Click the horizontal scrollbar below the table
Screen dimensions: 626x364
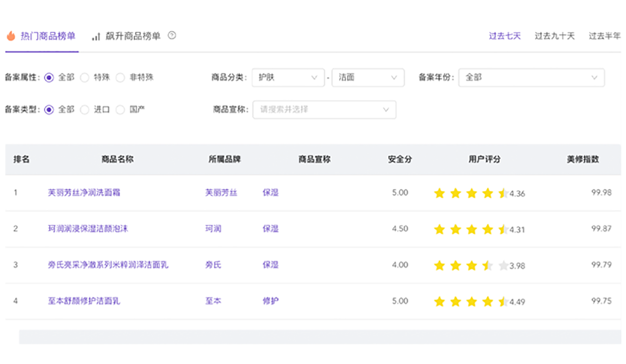[x=319, y=337]
